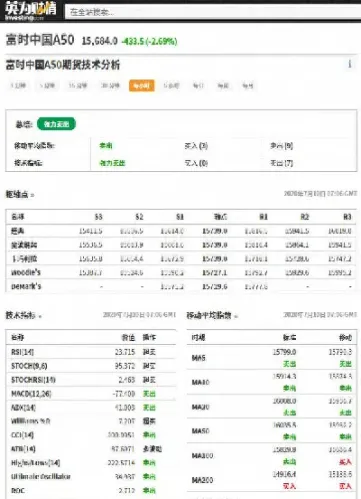Click the arrow next to pivot points heading
361x499 pixels.
[x=32, y=195]
